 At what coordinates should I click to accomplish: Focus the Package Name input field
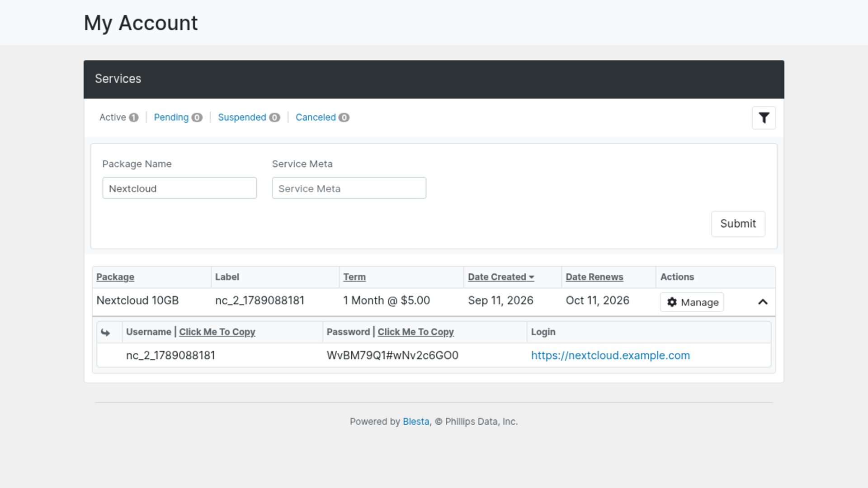(179, 188)
